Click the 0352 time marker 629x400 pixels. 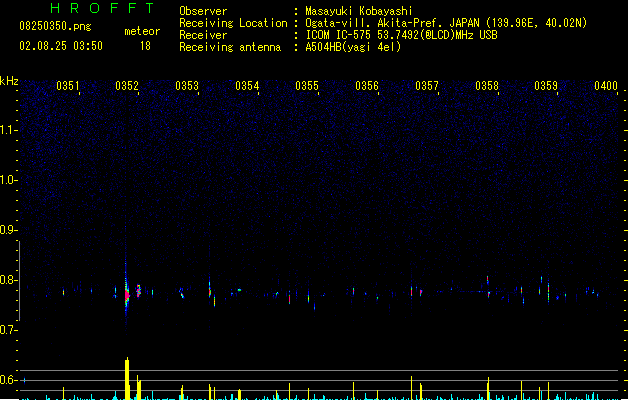coord(127,86)
